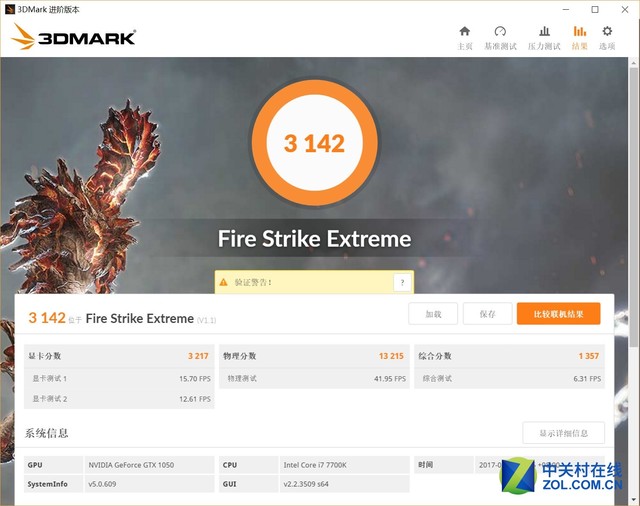Screen dimensions: 640x506
Task: Click the 3DMark app icon in the title bar
Action: [10, 9]
